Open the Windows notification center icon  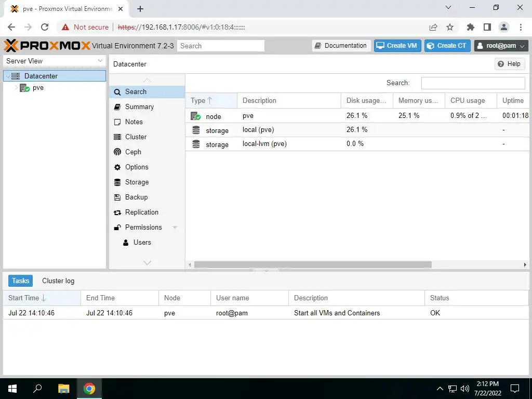[515, 389]
